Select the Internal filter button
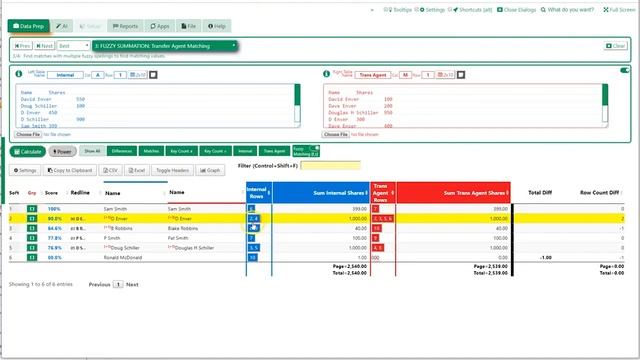The height and width of the screenshot is (360, 640). coord(245,151)
